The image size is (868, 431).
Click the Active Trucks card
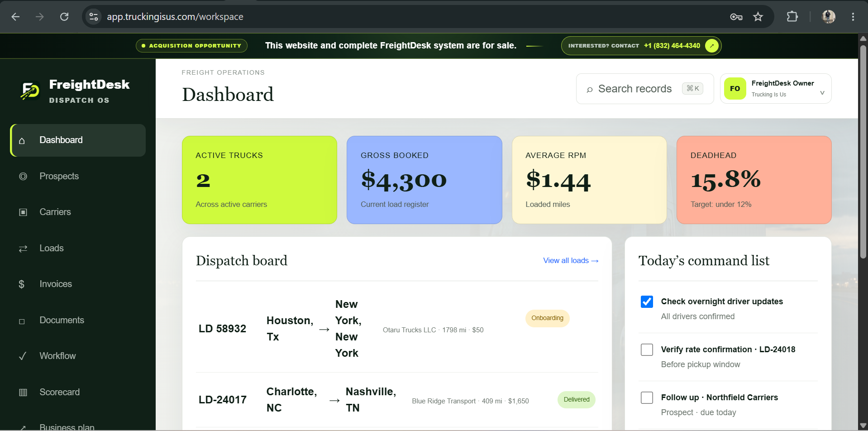(259, 180)
